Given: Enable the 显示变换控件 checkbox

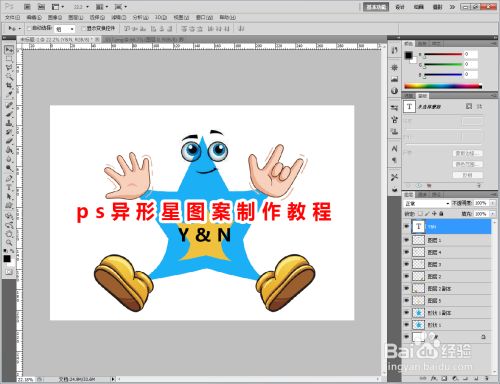Looking at the screenshot, I should click(84, 28).
